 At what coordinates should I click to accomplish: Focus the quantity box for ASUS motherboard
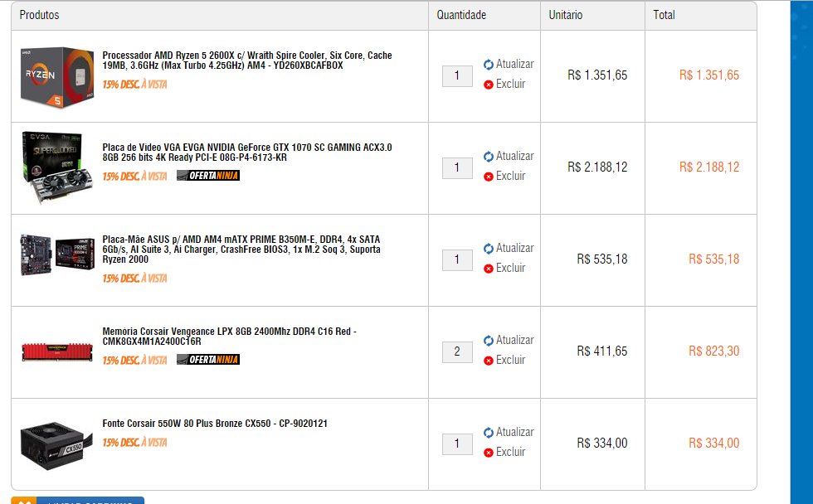point(457,260)
